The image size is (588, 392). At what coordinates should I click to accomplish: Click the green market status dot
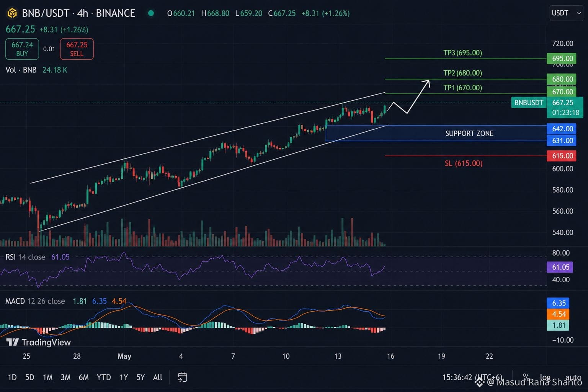coord(151,13)
